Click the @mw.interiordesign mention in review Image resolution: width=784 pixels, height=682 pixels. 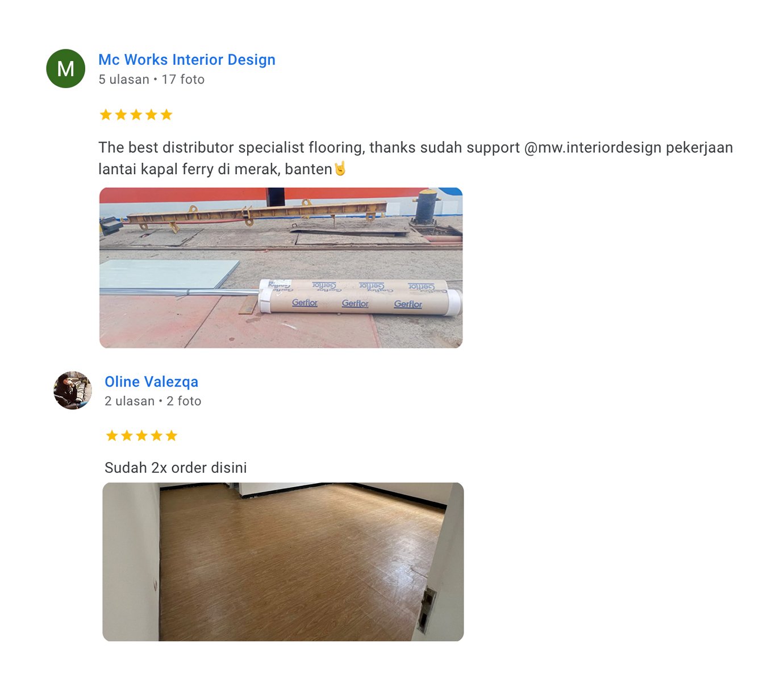pos(593,148)
